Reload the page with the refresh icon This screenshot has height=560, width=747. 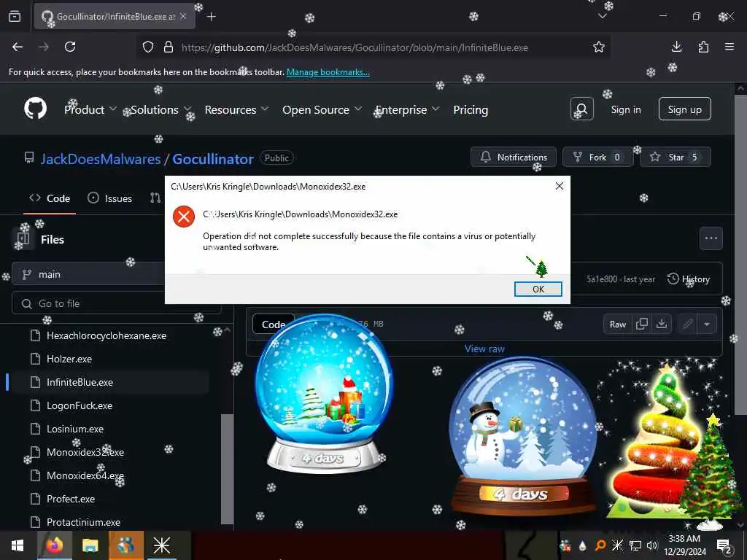70,47
